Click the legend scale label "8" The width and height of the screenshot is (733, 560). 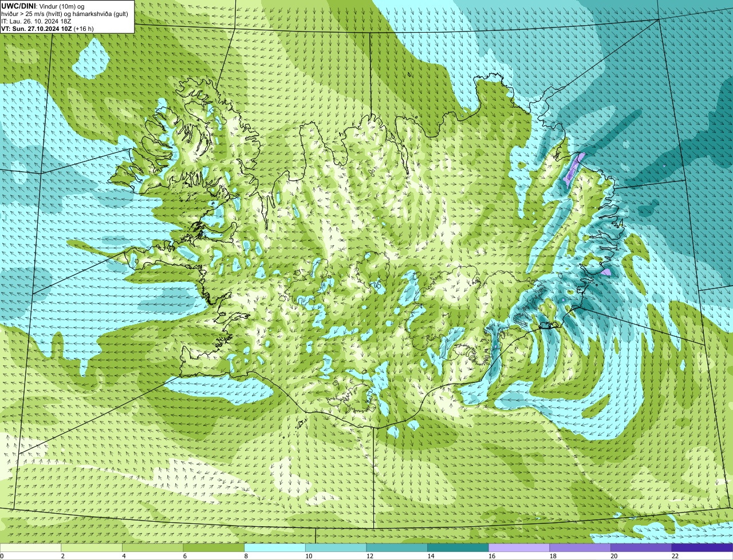(246, 556)
